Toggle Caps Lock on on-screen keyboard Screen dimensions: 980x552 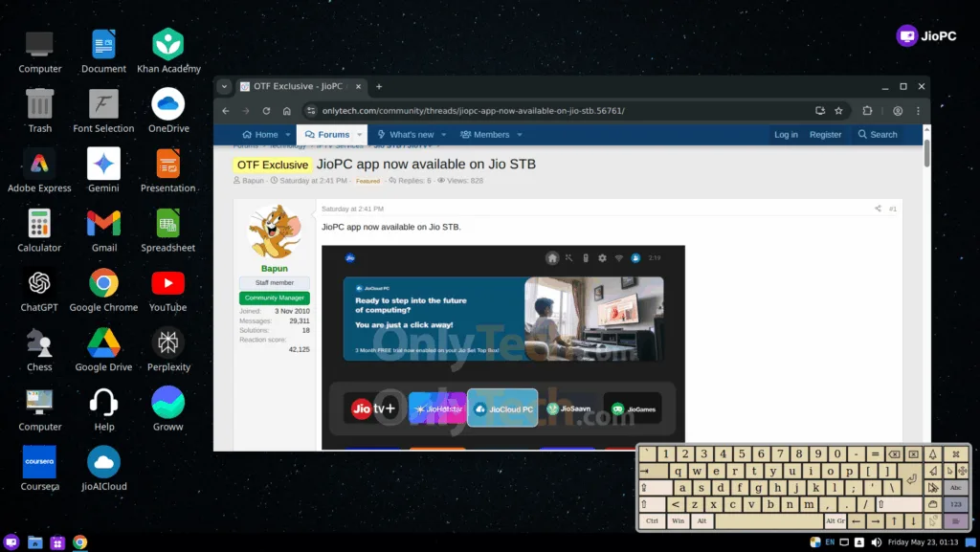656,488
